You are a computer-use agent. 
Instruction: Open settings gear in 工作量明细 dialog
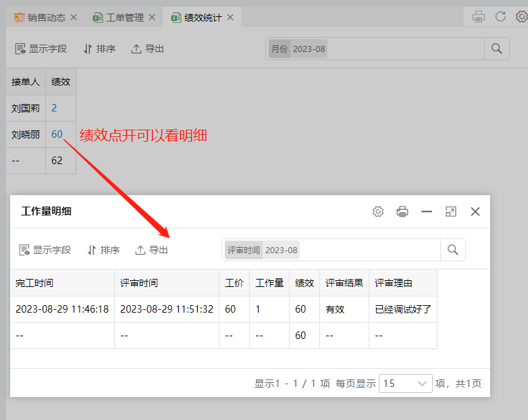(x=378, y=211)
